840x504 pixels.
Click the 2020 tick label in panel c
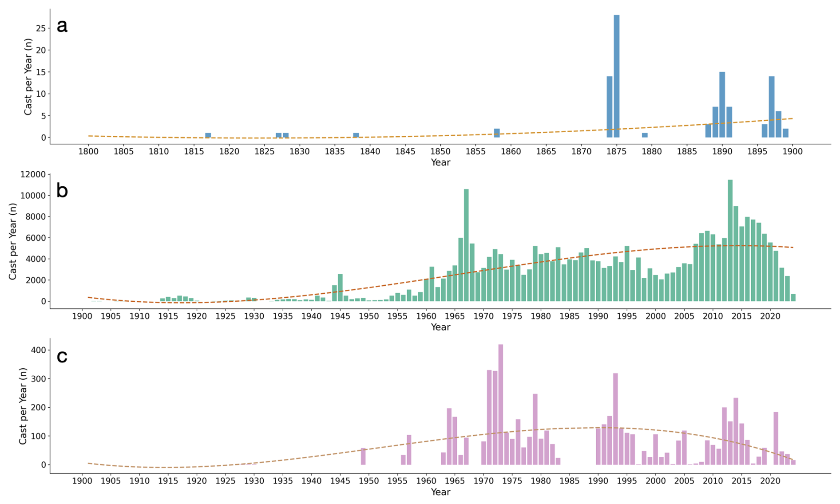pyautogui.click(x=770, y=481)
